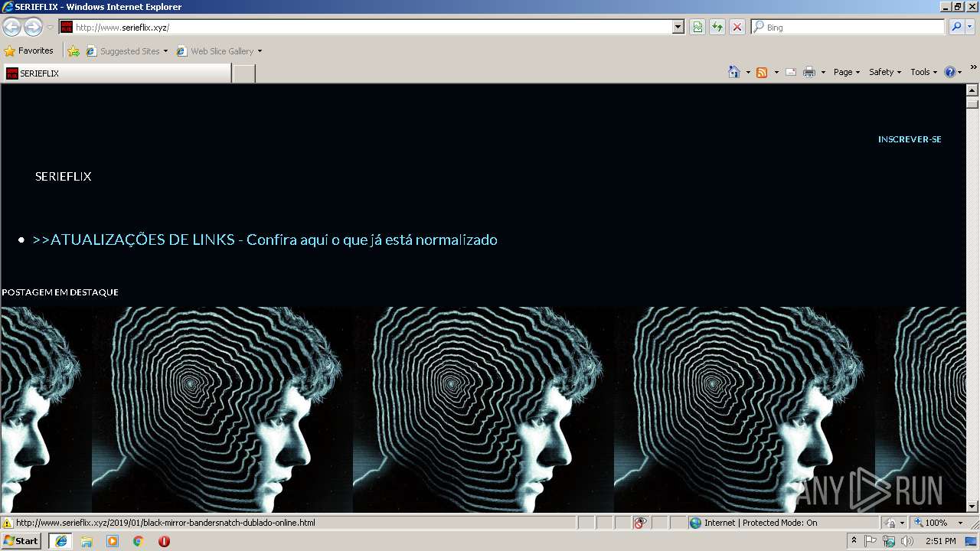Toggle Compatibility View icon
980x551 pixels.
(697, 27)
